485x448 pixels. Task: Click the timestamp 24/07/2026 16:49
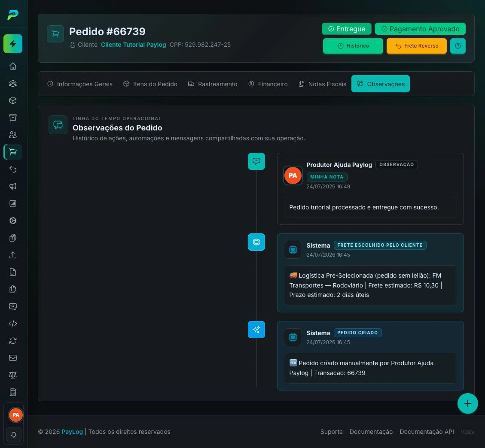point(328,187)
